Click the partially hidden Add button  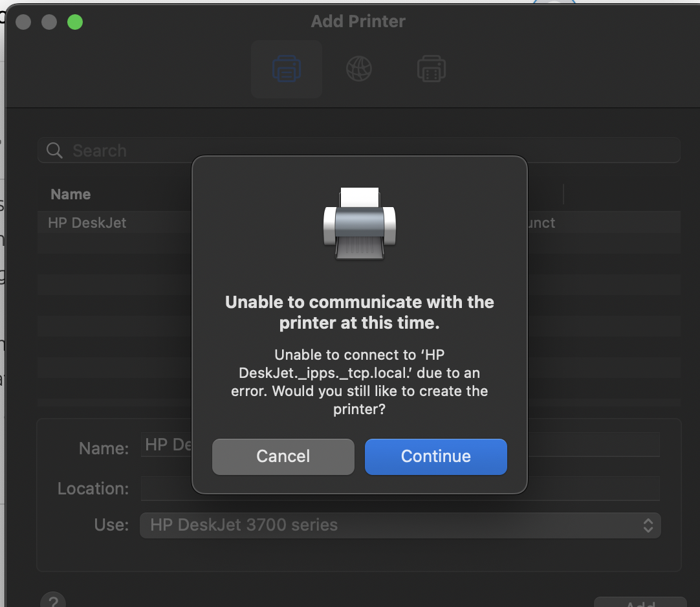point(640,602)
